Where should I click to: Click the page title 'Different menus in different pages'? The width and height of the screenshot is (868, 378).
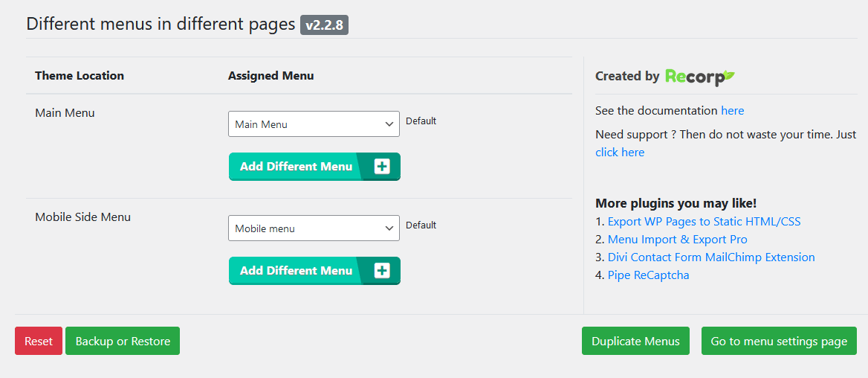[x=161, y=24]
